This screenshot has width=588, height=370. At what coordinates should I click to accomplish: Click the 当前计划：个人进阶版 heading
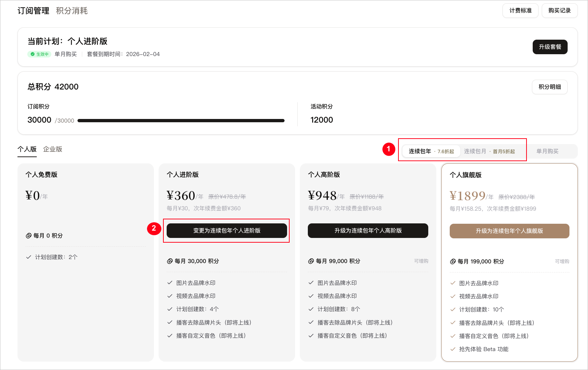coord(68,41)
